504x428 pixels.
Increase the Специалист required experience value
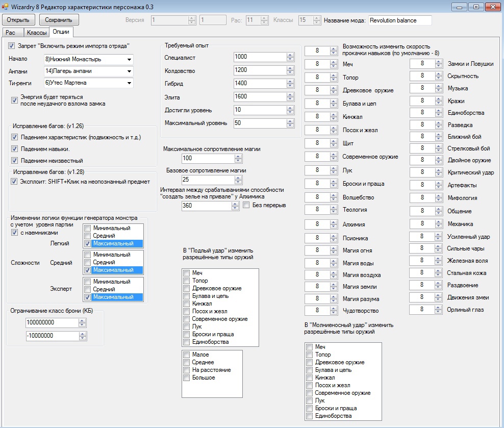(x=290, y=55)
